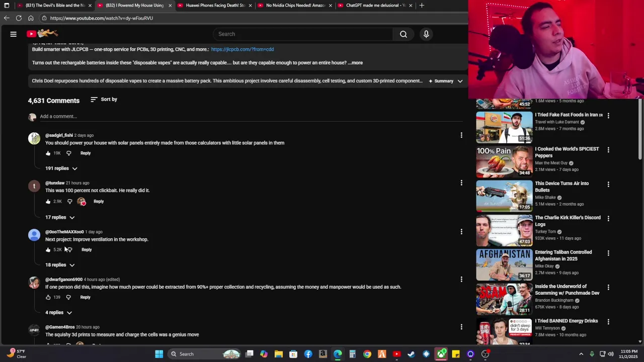Screen dimensions: 644x362
Task: Open menu for Charlie Kirk Killer's Discord video
Action: pos(608,219)
